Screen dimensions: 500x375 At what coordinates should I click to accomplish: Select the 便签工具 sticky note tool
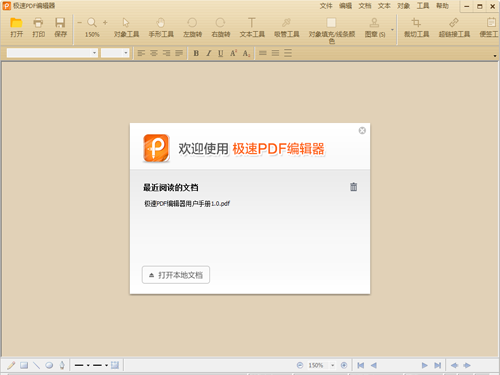pyautogui.click(x=491, y=23)
